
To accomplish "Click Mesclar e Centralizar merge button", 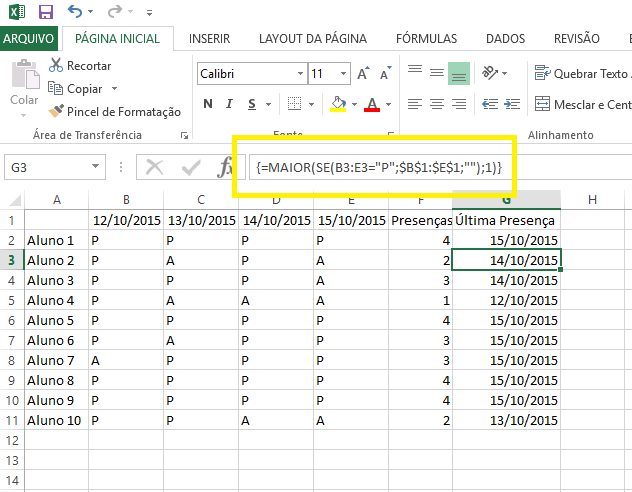I will pos(582,104).
